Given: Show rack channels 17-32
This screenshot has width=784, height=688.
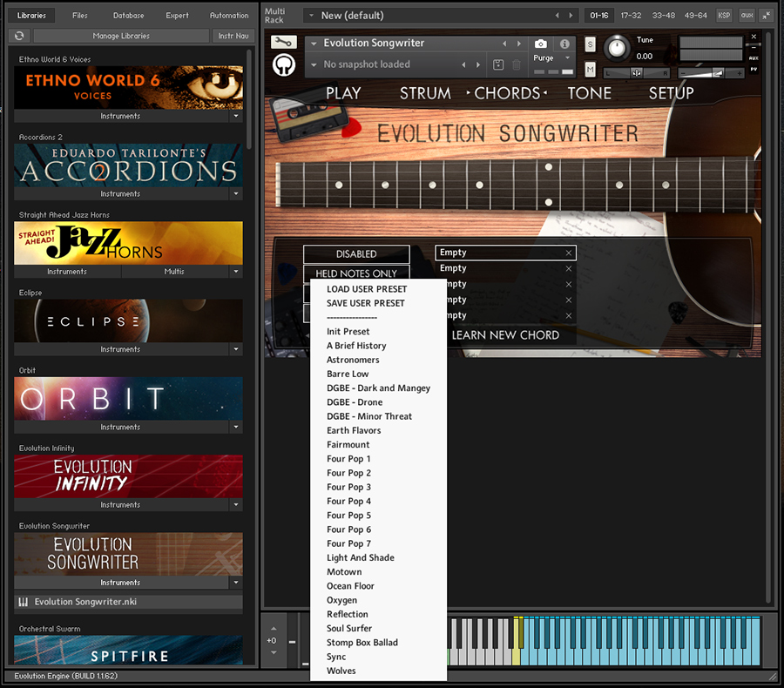Looking at the screenshot, I should click(631, 16).
